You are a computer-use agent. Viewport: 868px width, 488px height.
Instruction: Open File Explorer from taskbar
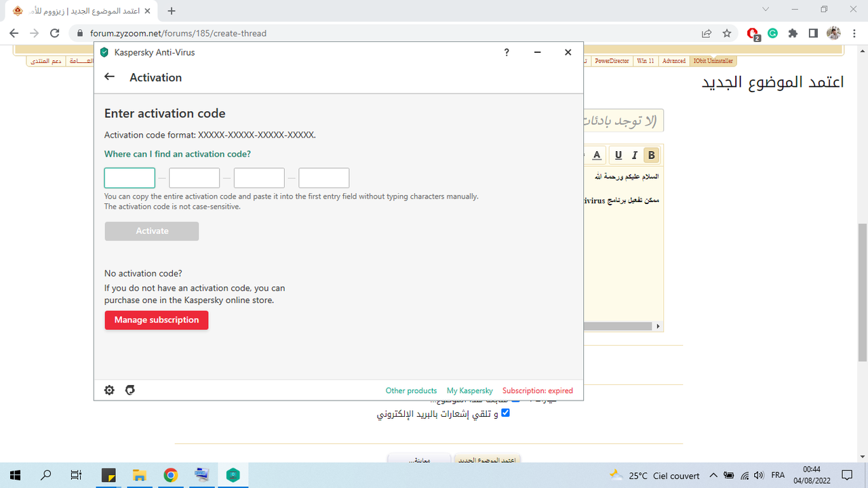[x=140, y=475]
